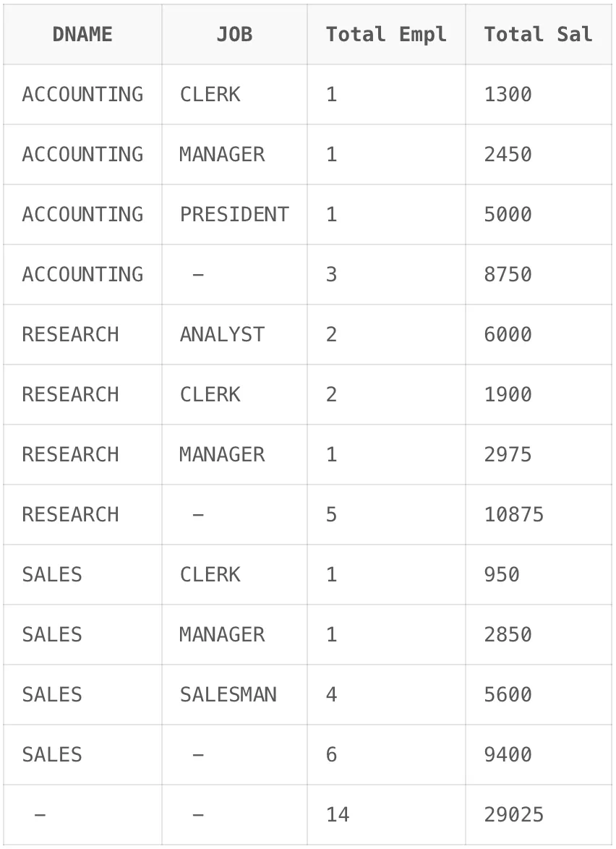
Task: Click the 10875 research subtotal cell
Action: 539,515
